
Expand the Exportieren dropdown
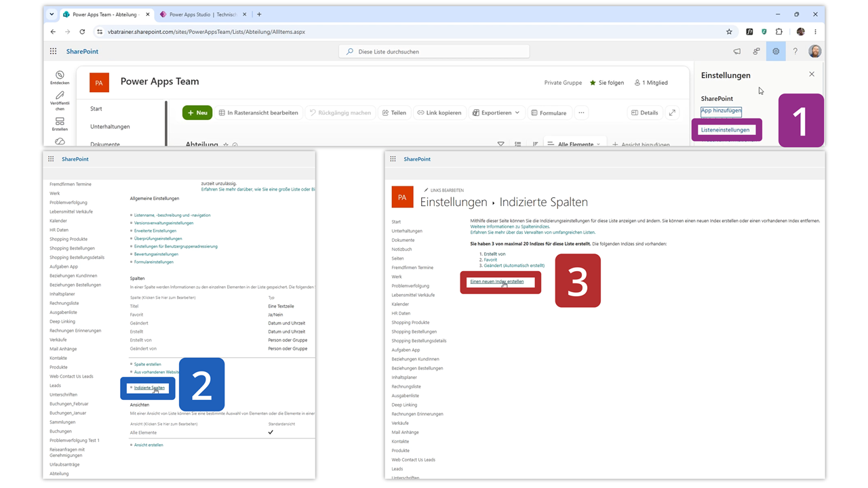496,113
